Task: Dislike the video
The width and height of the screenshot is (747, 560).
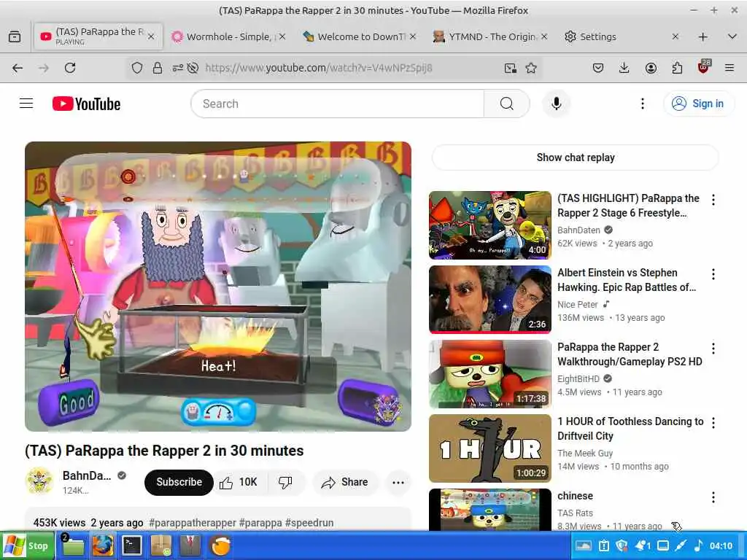Action: [285, 483]
